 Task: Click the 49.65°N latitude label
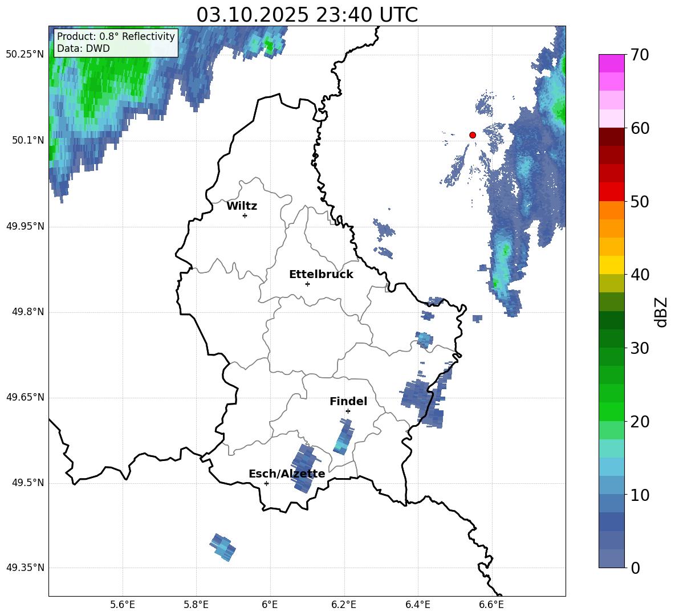[25, 397]
